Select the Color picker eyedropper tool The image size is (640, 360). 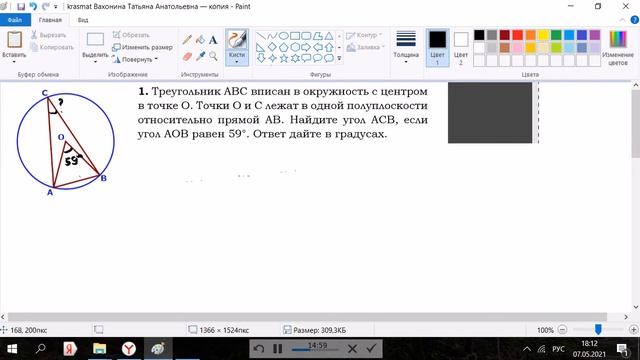click(200, 56)
